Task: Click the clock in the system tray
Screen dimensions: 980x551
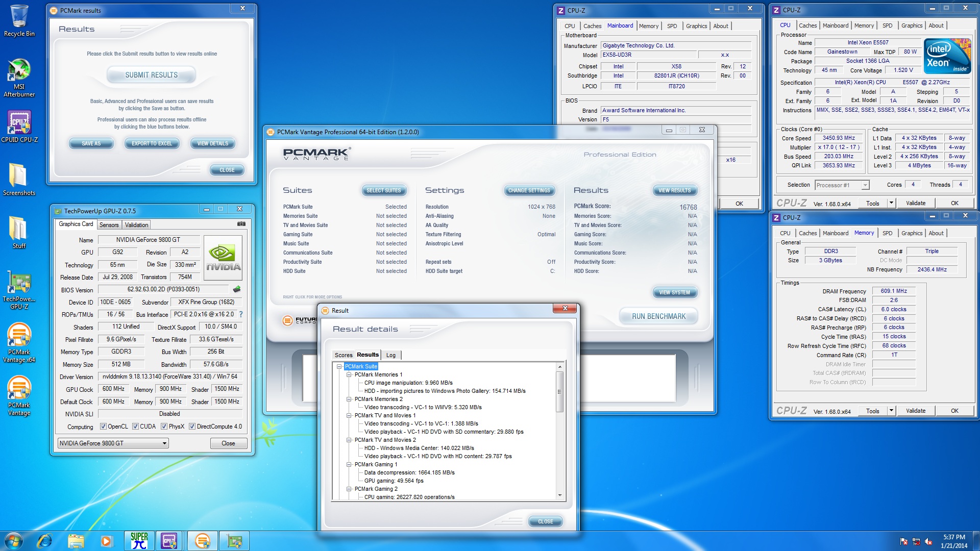Action: (953, 541)
